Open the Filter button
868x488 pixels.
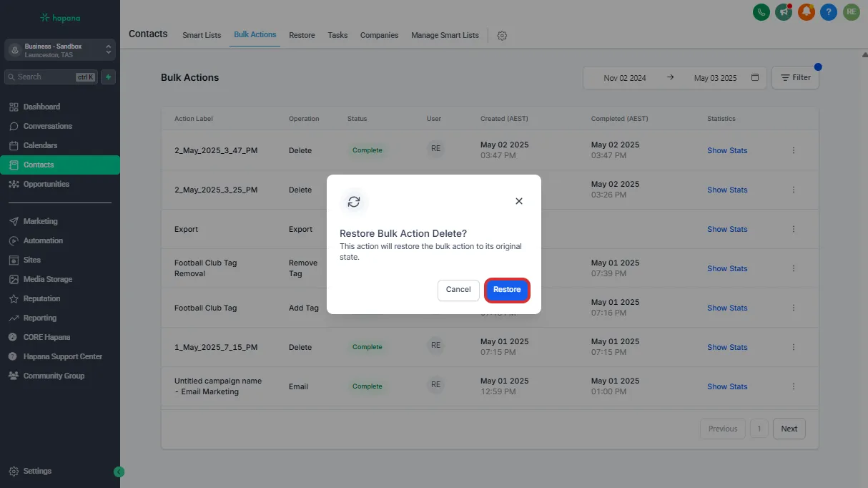pyautogui.click(x=795, y=78)
